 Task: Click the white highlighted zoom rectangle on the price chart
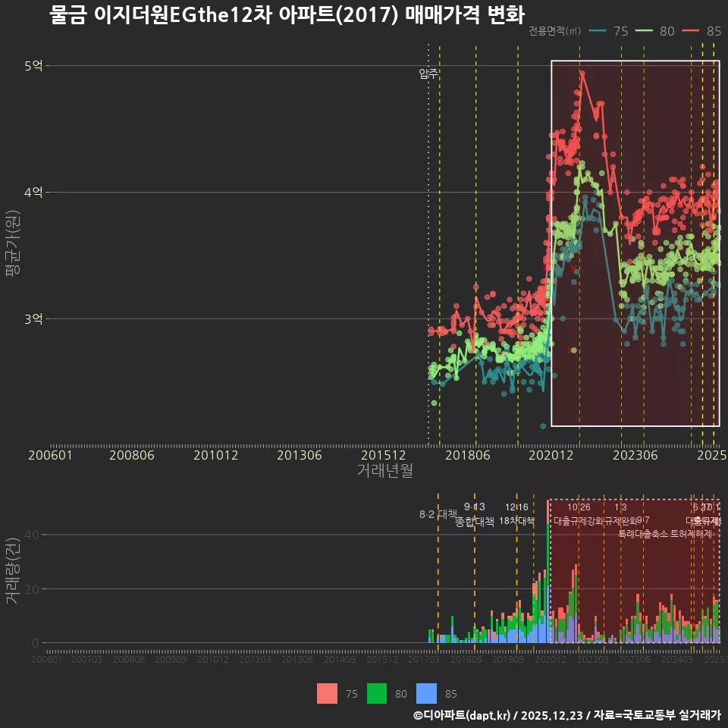click(635, 243)
